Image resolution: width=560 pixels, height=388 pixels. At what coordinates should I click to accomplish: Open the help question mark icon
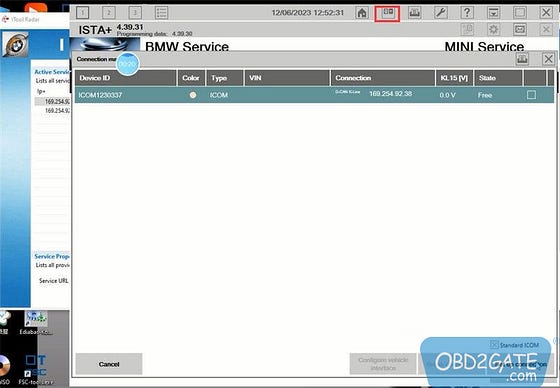(467, 13)
